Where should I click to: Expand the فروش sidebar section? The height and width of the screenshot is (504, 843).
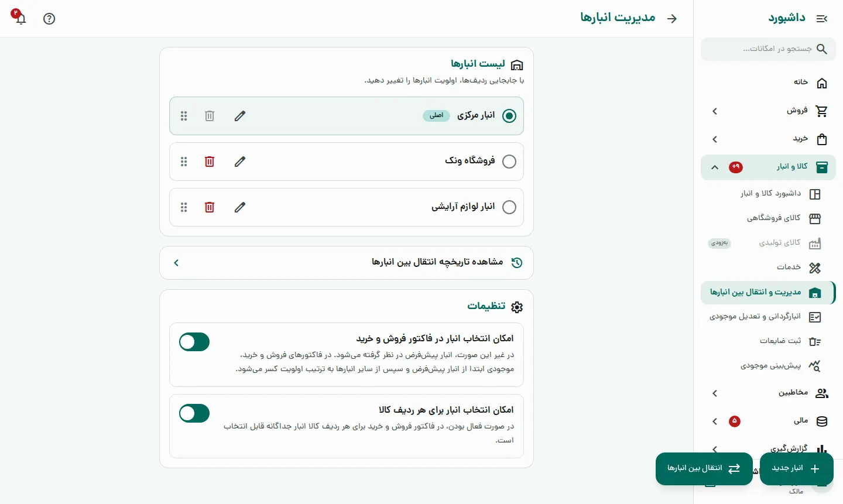click(x=768, y=111)
